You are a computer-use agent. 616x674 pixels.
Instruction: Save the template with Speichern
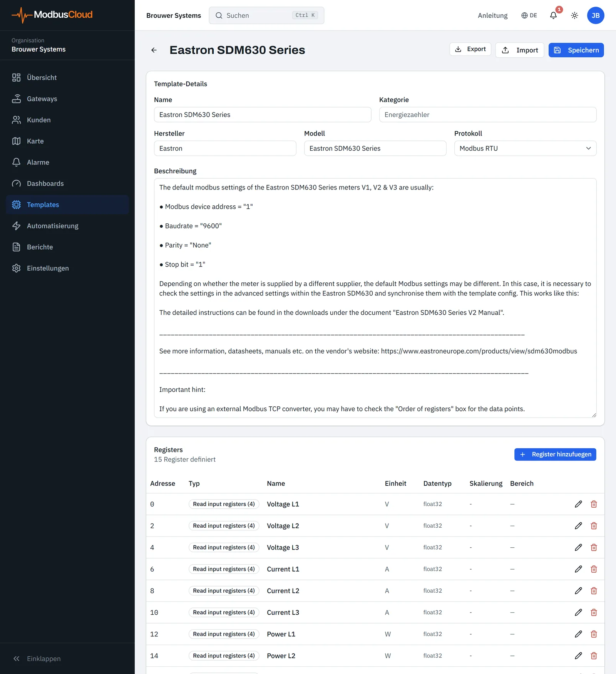576,50
